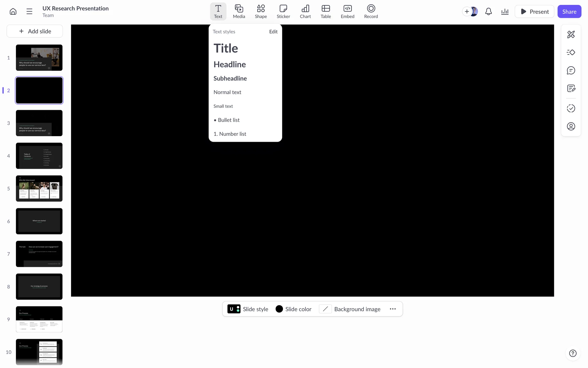Viewport: 588px width, 368px height.
Task: Select the Shape tool
Action: pyautogui.click(x=261, y=12)
